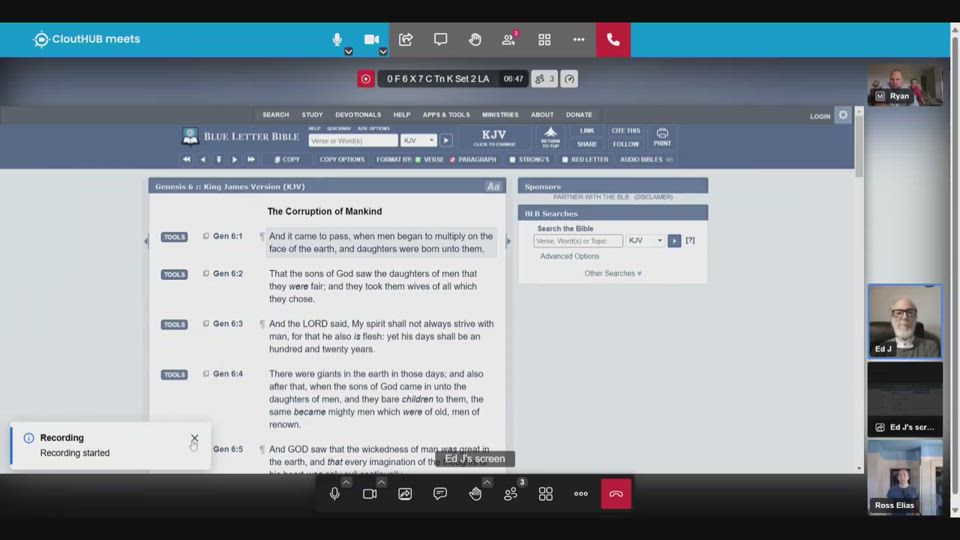
Task: Open participants list in top toolbar
Action: pos(509,40)
